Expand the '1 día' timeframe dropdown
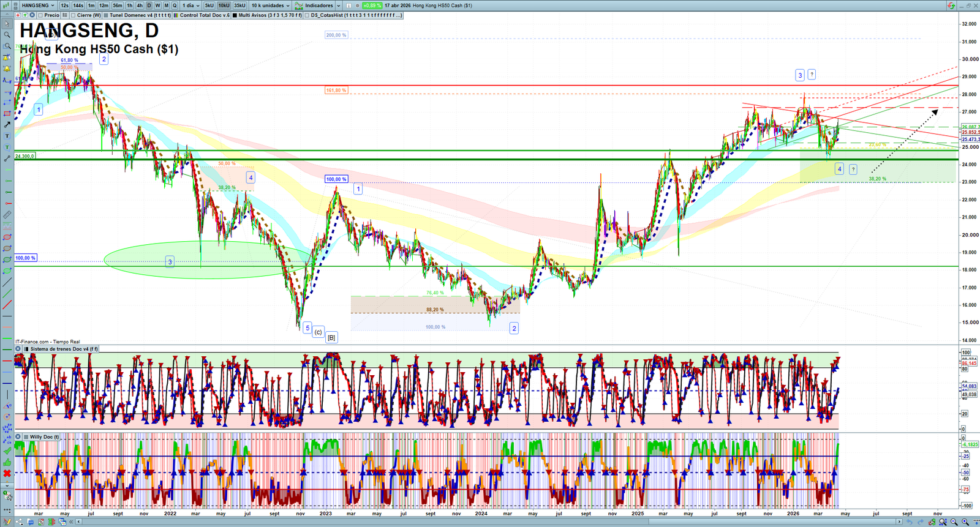Screen dimensions: 980x527 tap(191, 6)
